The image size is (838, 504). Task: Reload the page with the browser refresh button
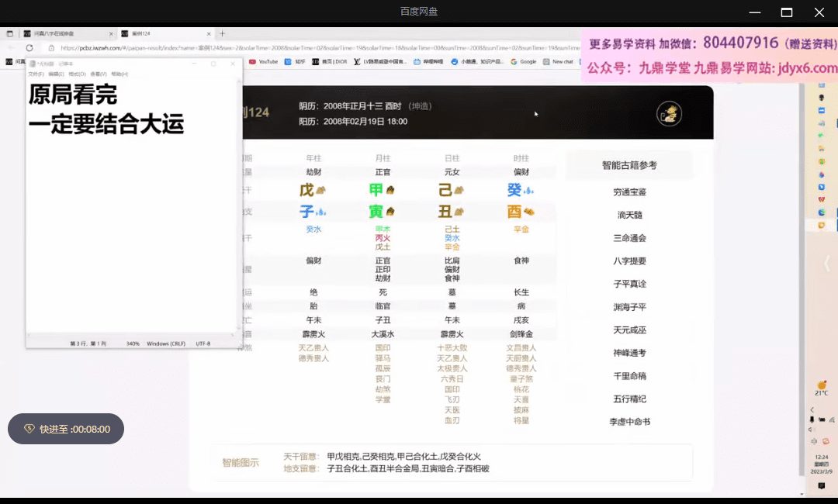29,47
